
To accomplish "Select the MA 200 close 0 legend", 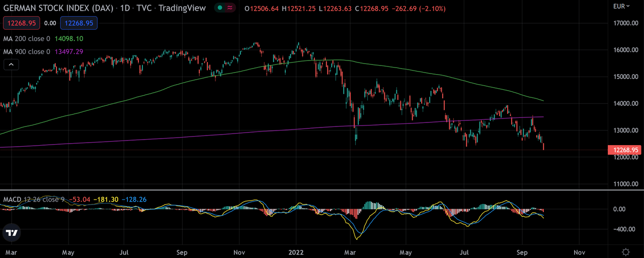I will click(27, 38).
